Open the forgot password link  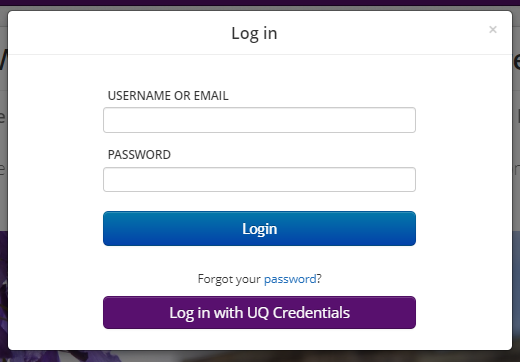coord(290,279)
